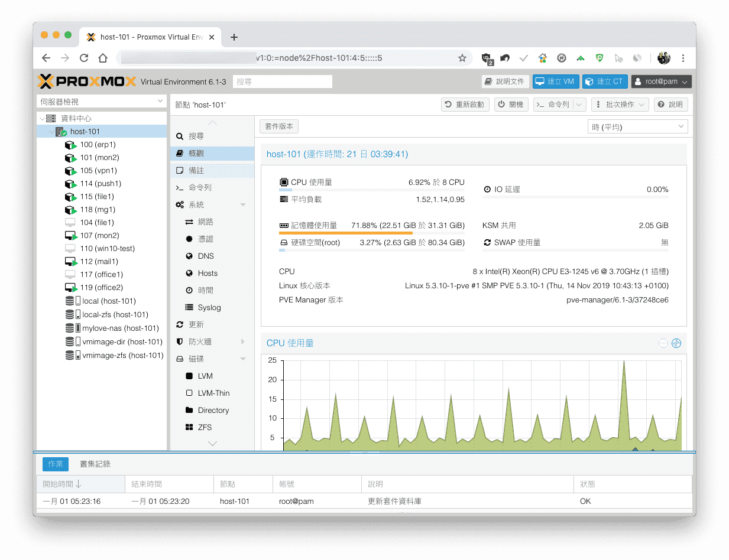The height and width of the screenshot is (560, 729).
Task: Select stopped VM 104 (file1)
Action: [97, 223]
